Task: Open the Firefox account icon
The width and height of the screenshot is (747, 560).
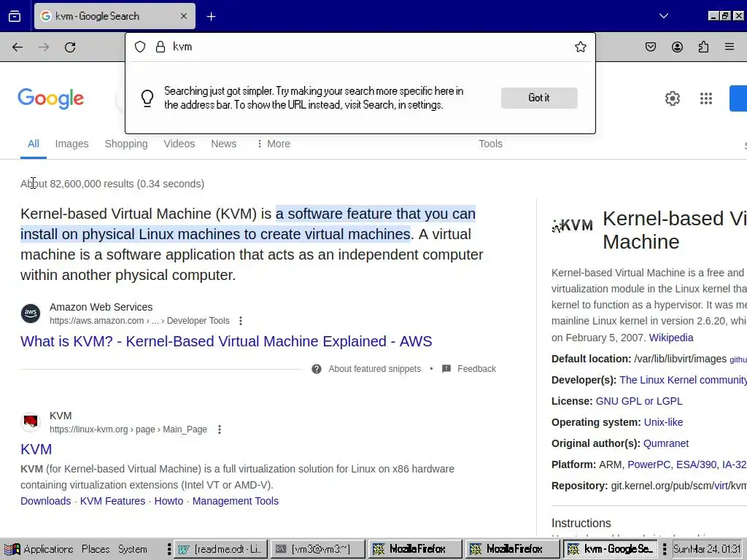Action: 677,47
